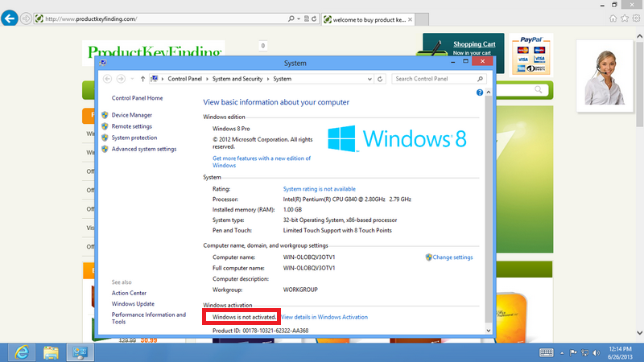Click the Search Control Panel field
This screenshot has height=362, width=644.
[439, 79]
